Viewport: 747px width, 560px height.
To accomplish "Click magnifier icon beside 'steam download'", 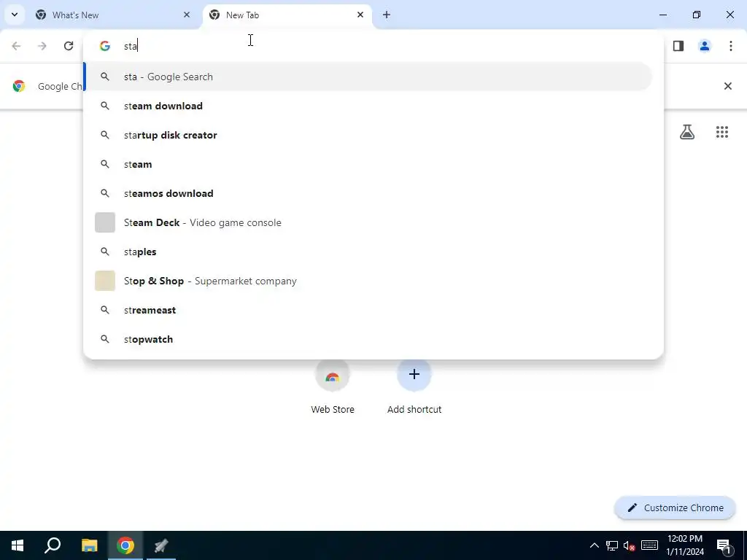I will pos(105,106).
